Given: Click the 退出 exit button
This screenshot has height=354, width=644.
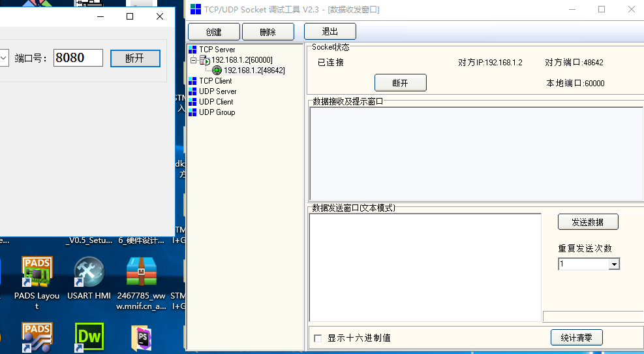Looking at the screenshot, I should [330, 31].
